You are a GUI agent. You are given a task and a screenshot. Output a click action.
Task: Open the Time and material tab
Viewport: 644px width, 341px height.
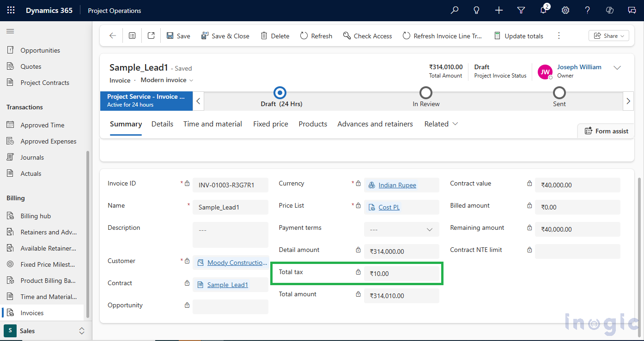point(213,124)
